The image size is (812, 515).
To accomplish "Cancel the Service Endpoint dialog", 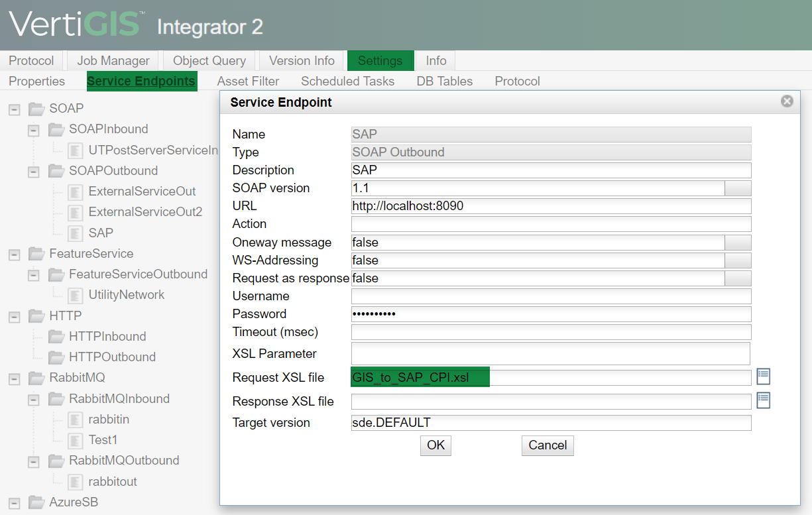I will pyautogui.click(x=548, y=445).
